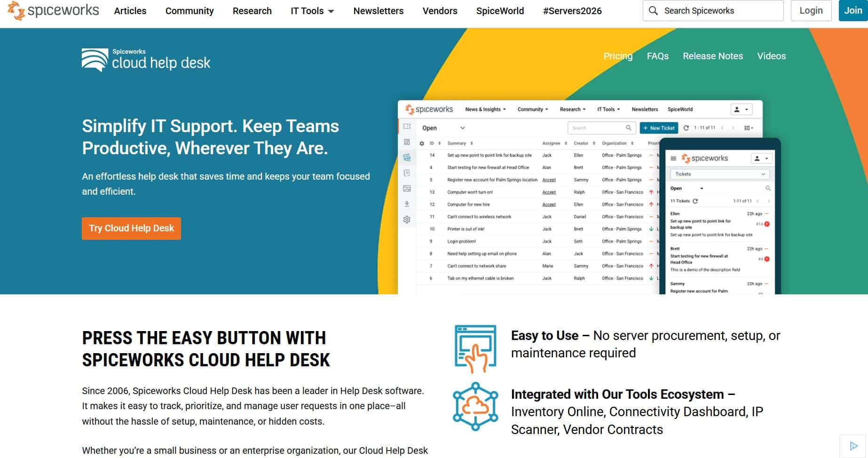Click the document sidebar icon in the product screenshot
The height and width of the screenshot is (458, 868).
[407, 173]
